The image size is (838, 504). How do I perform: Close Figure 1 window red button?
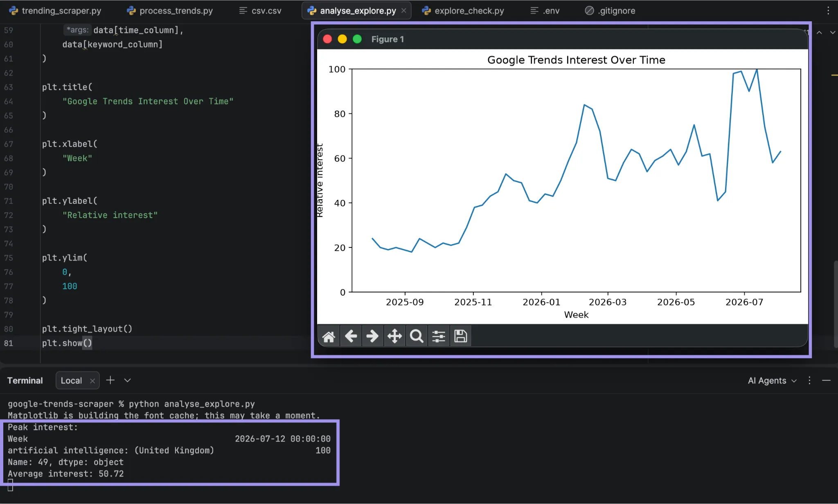coord(327,39)
